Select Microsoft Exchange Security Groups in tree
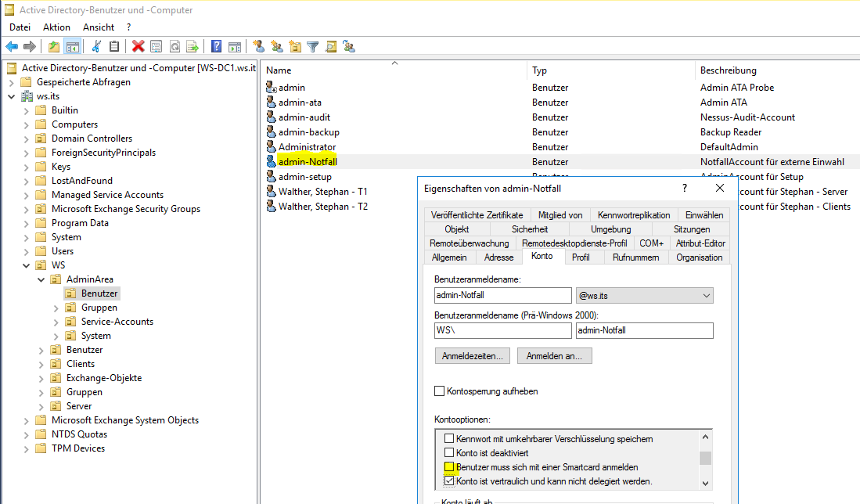 pos(126,209)
